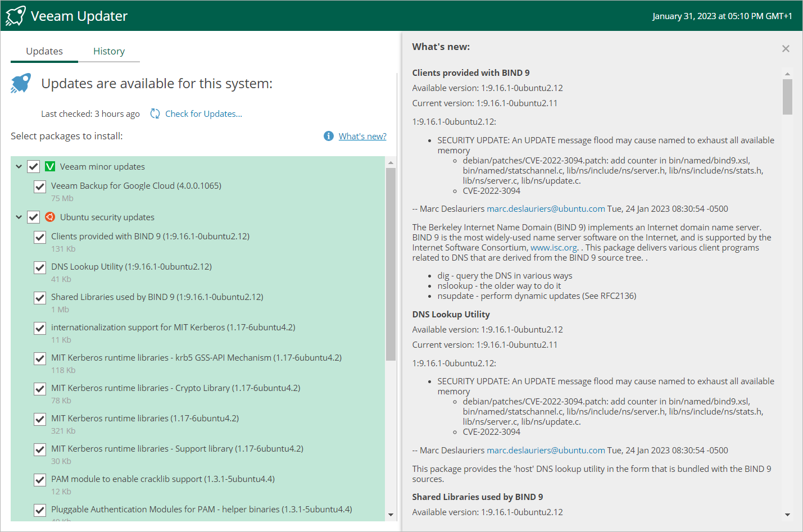
Task: Click the 'Veeam Updater' title text
Action: tap(79, 16)
